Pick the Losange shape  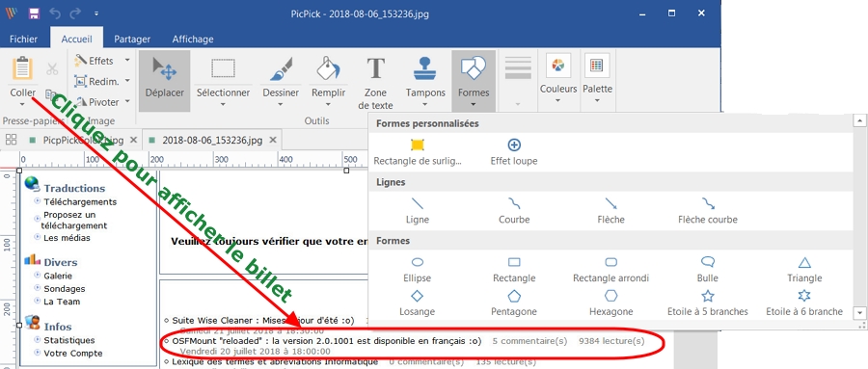point(418,303)
